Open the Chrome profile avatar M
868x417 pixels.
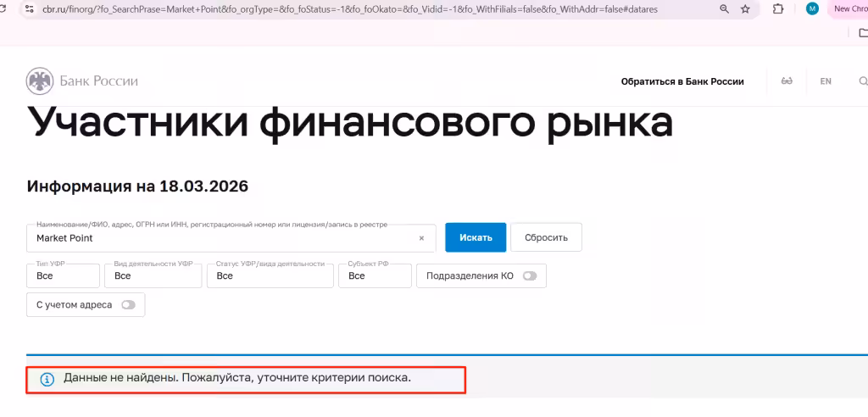coord(812,8)
